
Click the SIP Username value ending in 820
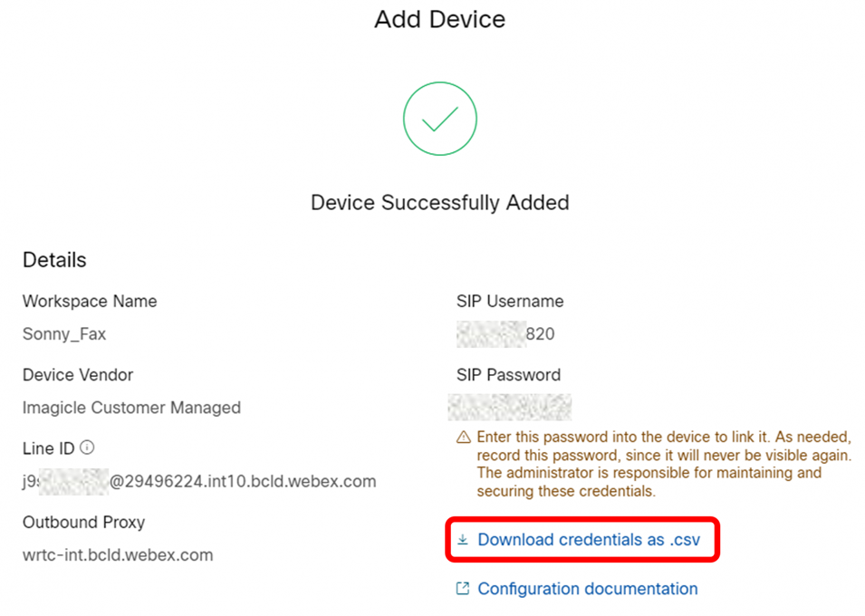[x=506, y=334]
